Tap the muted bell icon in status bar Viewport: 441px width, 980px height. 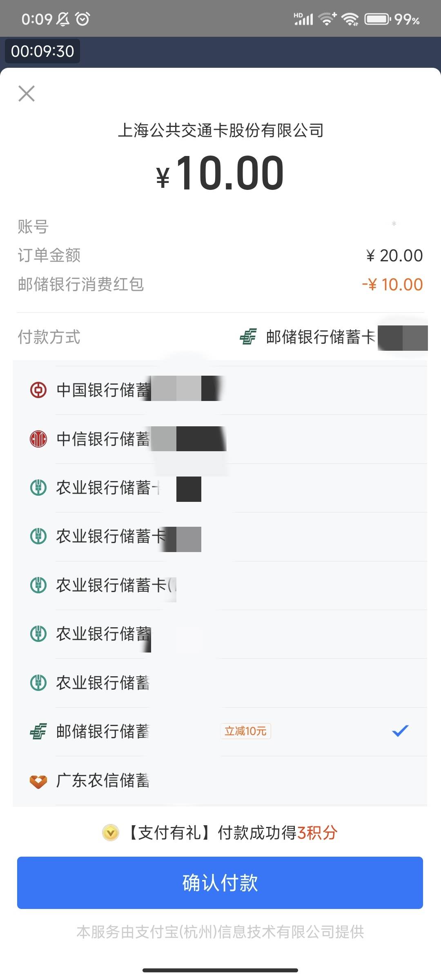[x=62, y=19]
